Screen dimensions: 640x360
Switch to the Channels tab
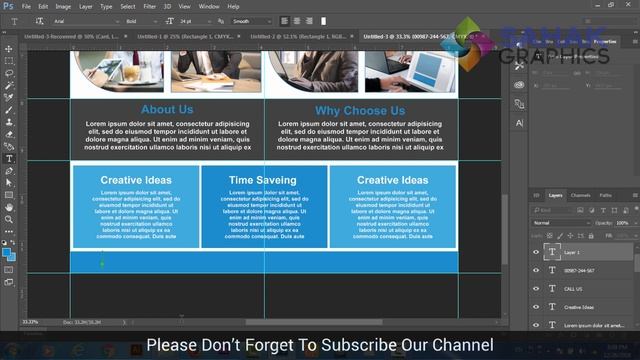[580, 196]
